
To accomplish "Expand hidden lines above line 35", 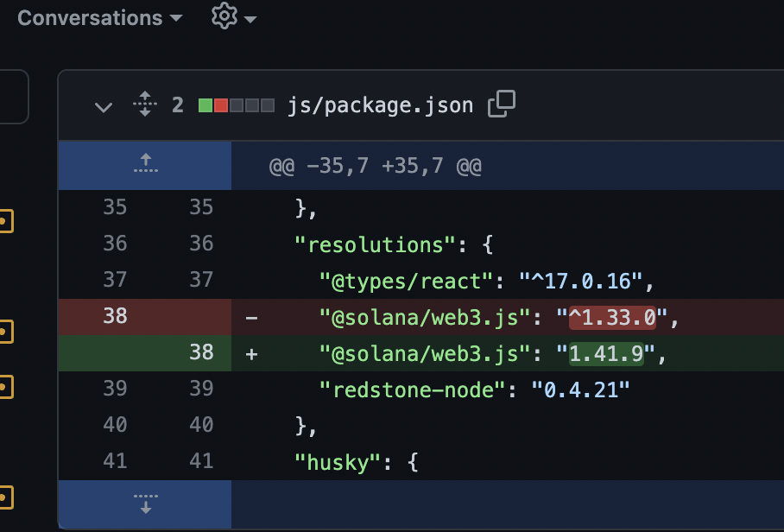I will click(x=145, y=164).
